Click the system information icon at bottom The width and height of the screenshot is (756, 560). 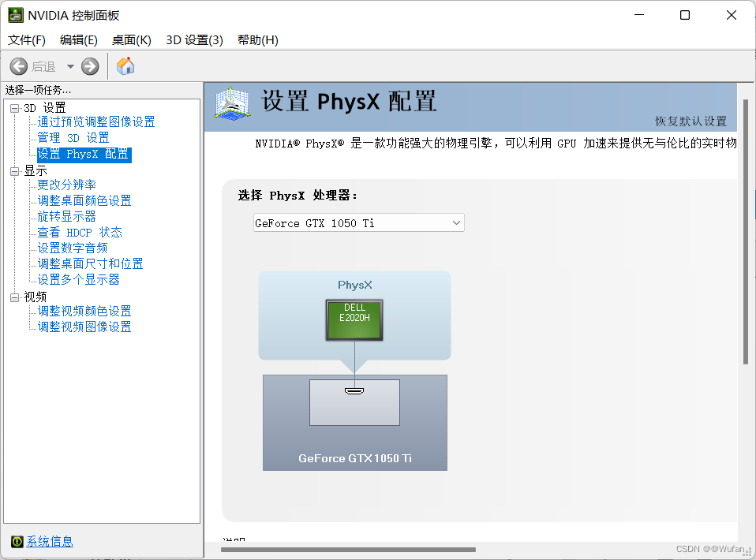click(x=17, y=542)
